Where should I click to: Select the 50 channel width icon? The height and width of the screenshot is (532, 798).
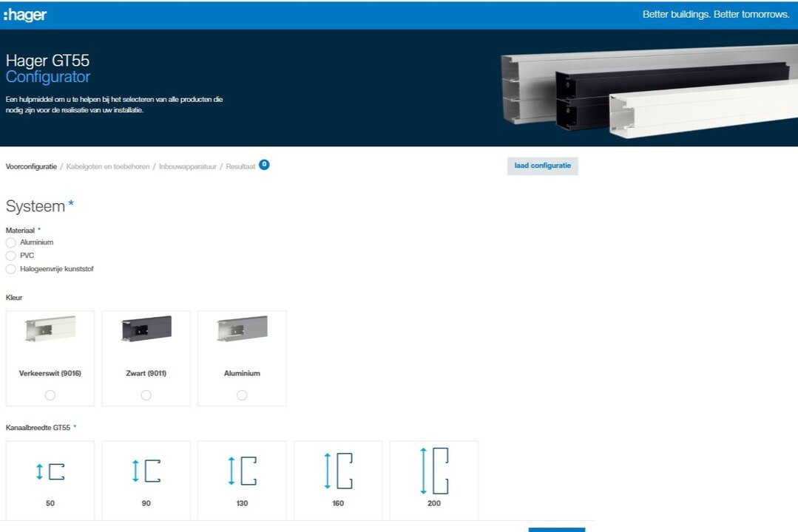(x=50, y=471)
